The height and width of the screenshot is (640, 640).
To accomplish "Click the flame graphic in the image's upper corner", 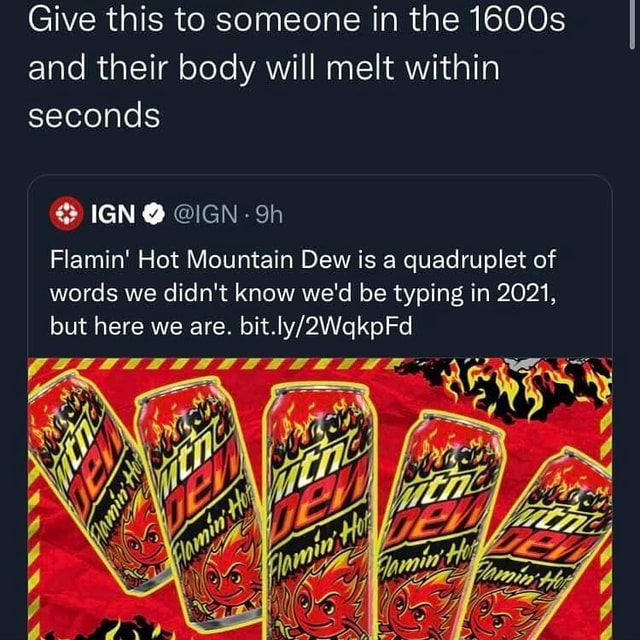I will coord(506,388).
